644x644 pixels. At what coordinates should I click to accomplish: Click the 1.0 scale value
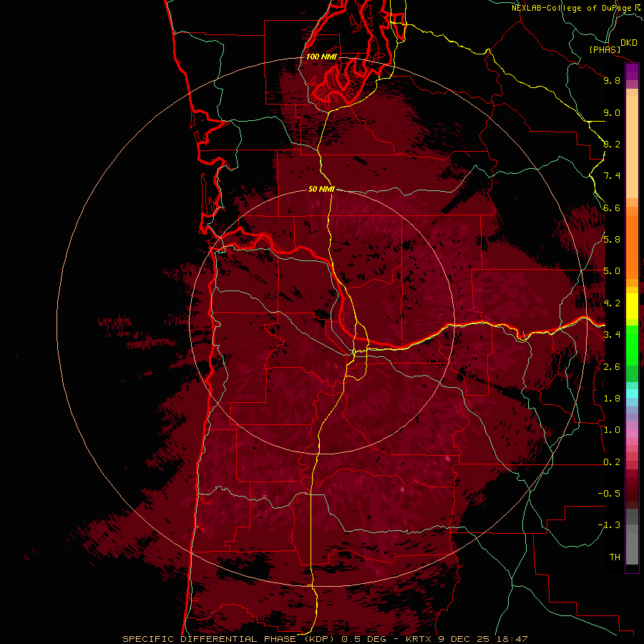tap(612, 430)
